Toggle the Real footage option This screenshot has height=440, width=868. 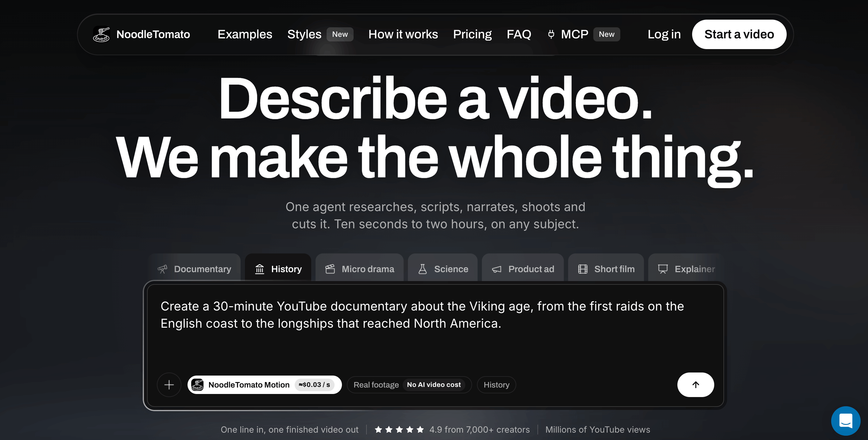click(x=409, y=385)
